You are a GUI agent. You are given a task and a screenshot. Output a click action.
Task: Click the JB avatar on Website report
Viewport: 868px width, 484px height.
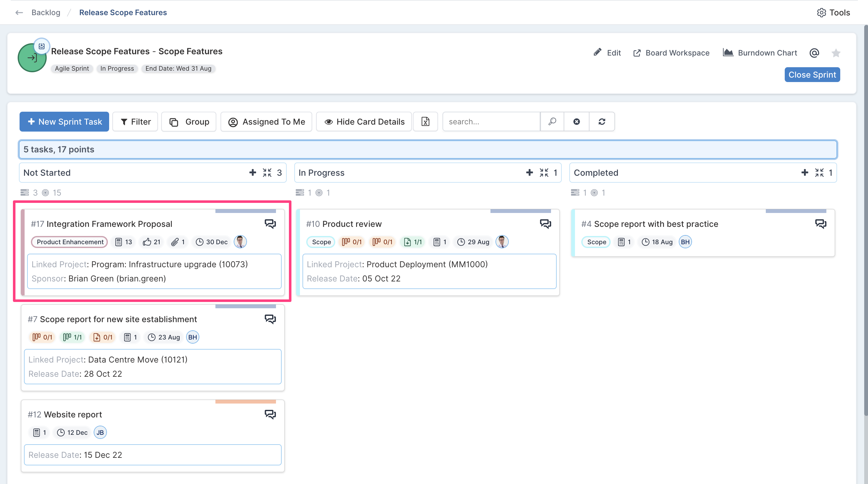tap(100, 433)
